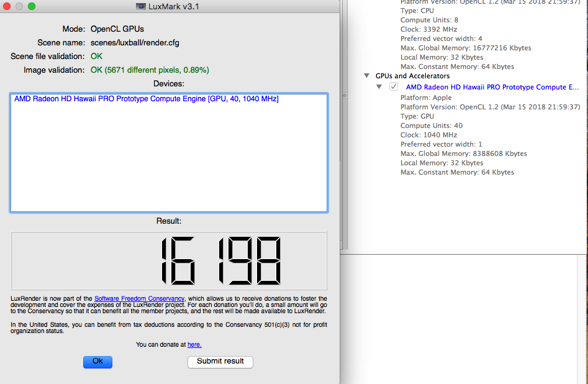Viewport: 588px width, 384px height.
Task: Click image validation 'OK (5671 different pixels, 0.89%)'
Action: (x=150, y=70)
